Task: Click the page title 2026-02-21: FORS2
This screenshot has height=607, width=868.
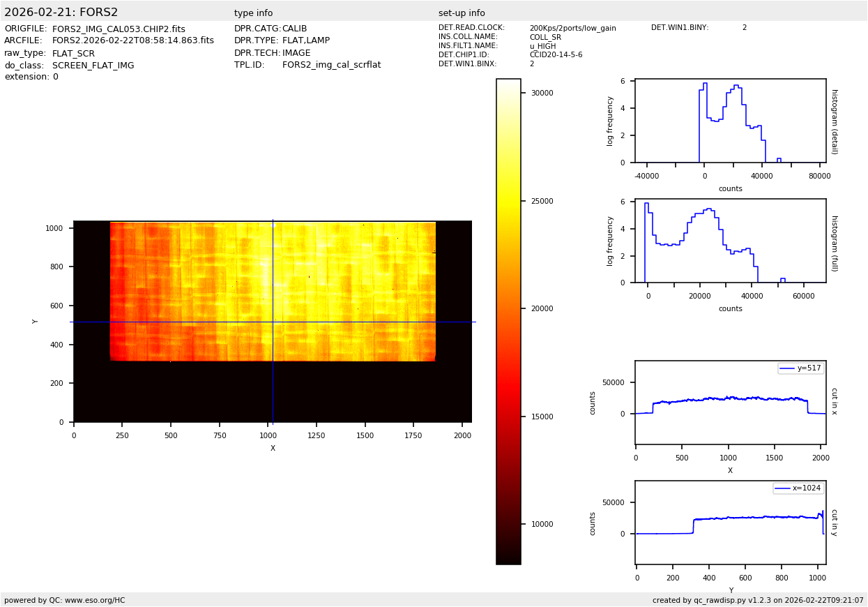Action: coord(61,13)
